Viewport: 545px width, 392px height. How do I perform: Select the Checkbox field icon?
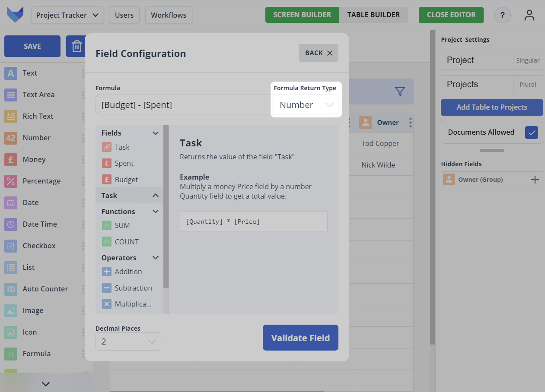pyautogui.click(x=11, y=246)
